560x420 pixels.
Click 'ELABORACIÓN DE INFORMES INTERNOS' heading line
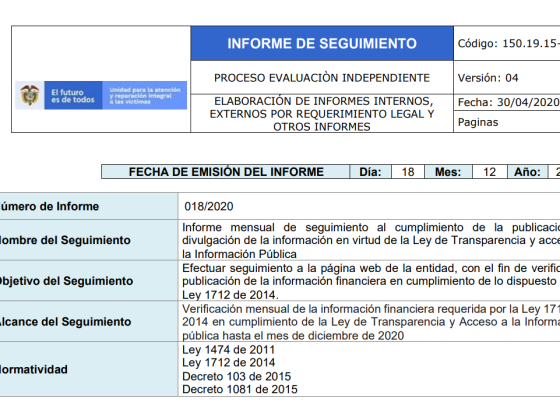pos(324,101)
